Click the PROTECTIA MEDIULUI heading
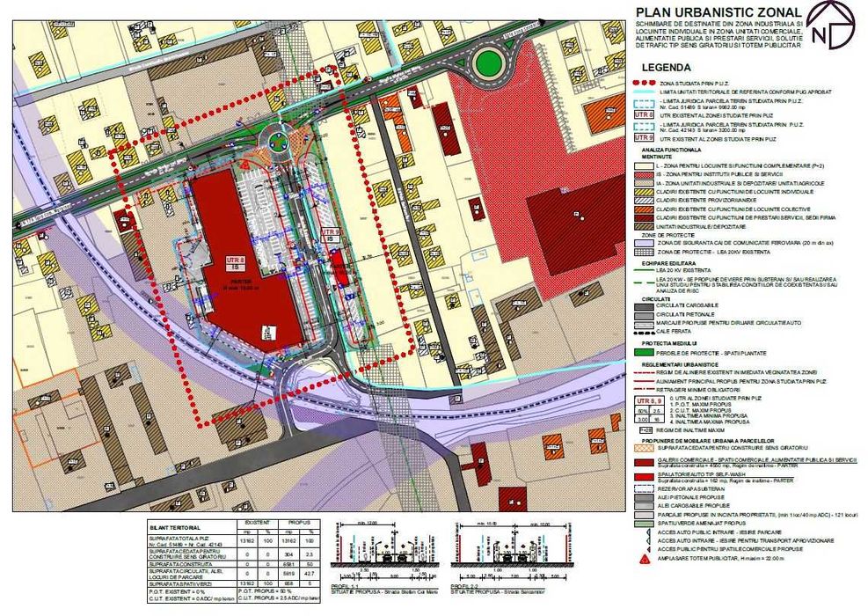This screenshot has height=616, width=868. coord(669,343)
